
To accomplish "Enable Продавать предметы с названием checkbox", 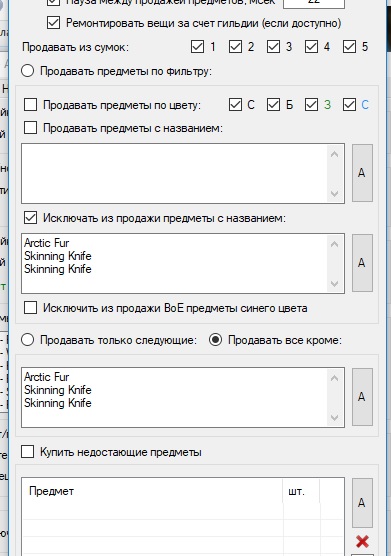I will [30, 128].
